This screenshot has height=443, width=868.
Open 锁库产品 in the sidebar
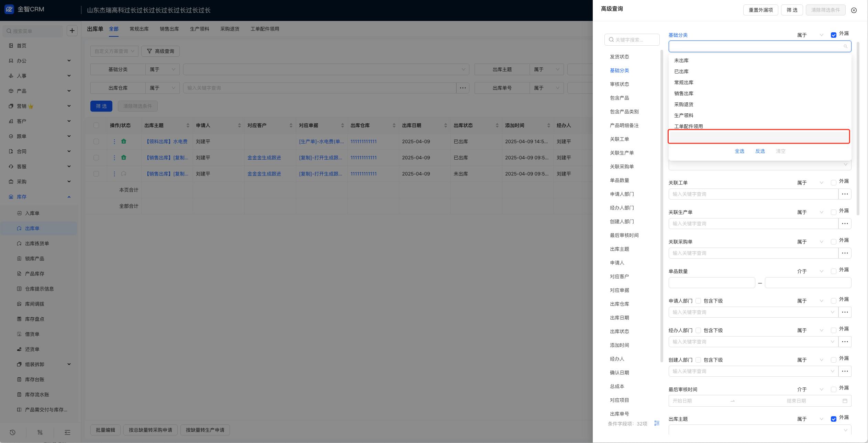coord(35,259)
